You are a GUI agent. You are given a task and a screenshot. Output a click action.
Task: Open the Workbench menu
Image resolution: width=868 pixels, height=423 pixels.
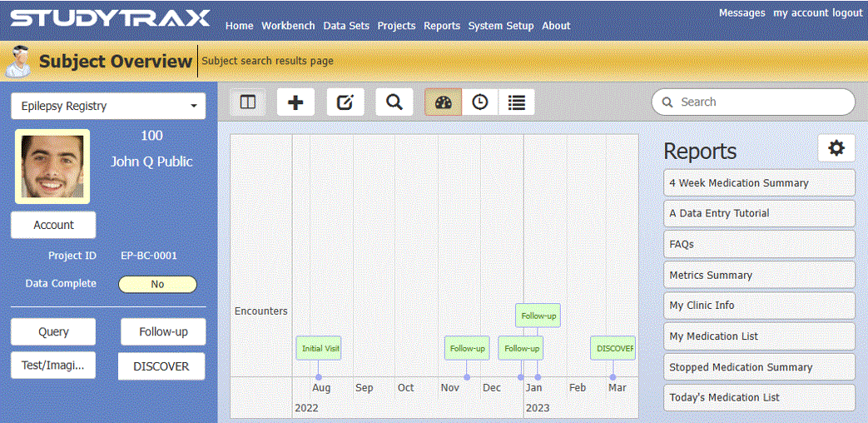(289, 26)
